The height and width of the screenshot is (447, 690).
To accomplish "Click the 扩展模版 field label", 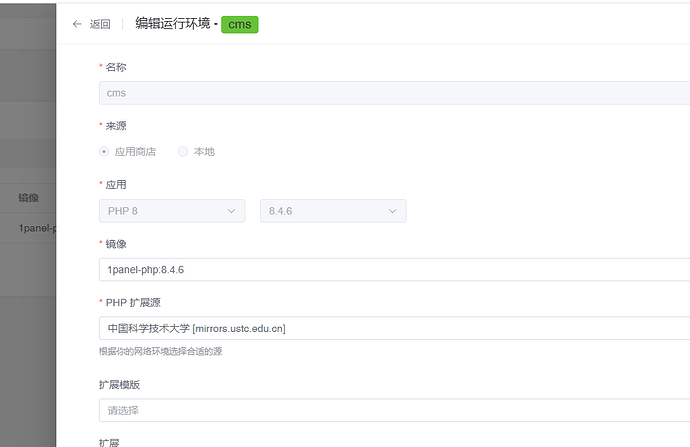I will (118, 384).
